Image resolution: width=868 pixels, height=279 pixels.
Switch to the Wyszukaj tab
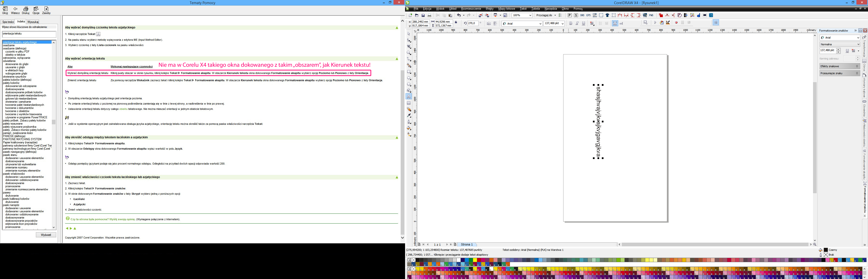coord(33,22)
